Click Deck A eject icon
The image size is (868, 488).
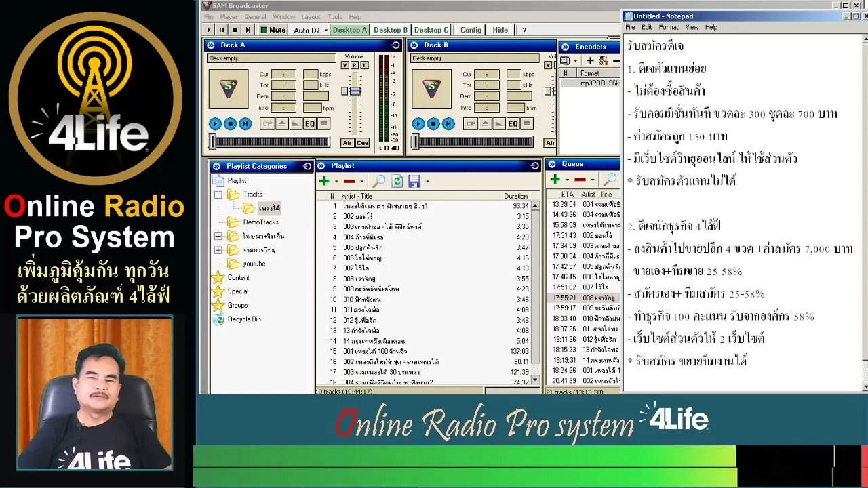point(281,123)
